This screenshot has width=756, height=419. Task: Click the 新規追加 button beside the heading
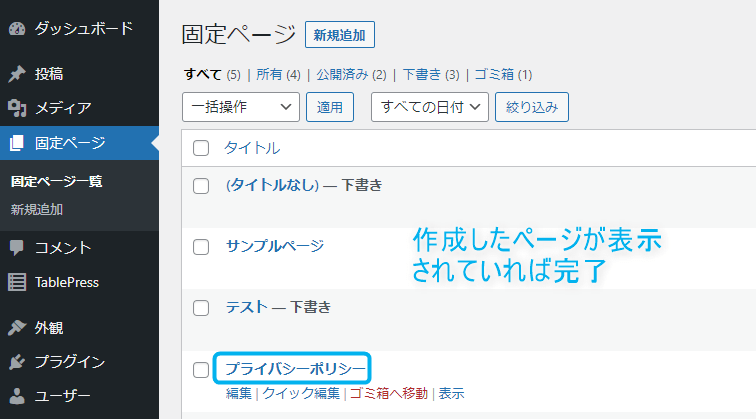coord(340,35)
